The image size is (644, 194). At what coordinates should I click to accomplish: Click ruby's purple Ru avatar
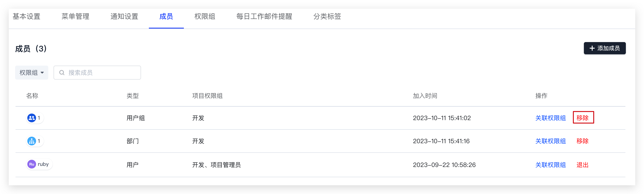click(x=31, y=164)
